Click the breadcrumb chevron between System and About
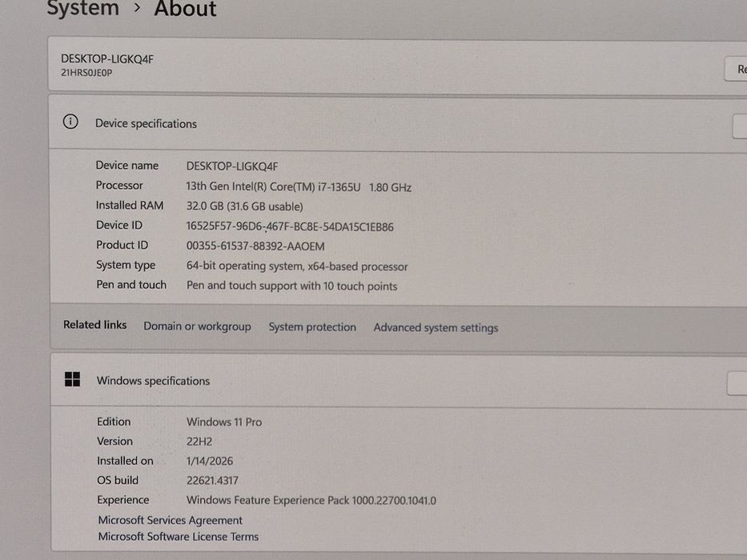Image resolution: width=747 pixels, height=560 pixels. (137, 8)
